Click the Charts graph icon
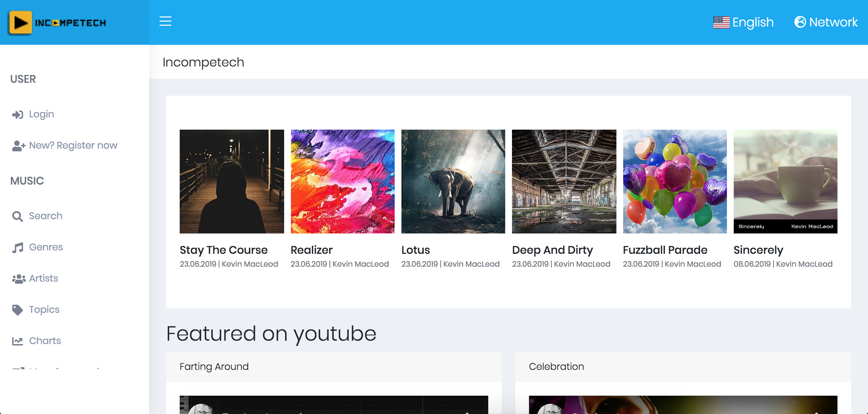This screenshot has height=414, width=868. tap(18, 341)
